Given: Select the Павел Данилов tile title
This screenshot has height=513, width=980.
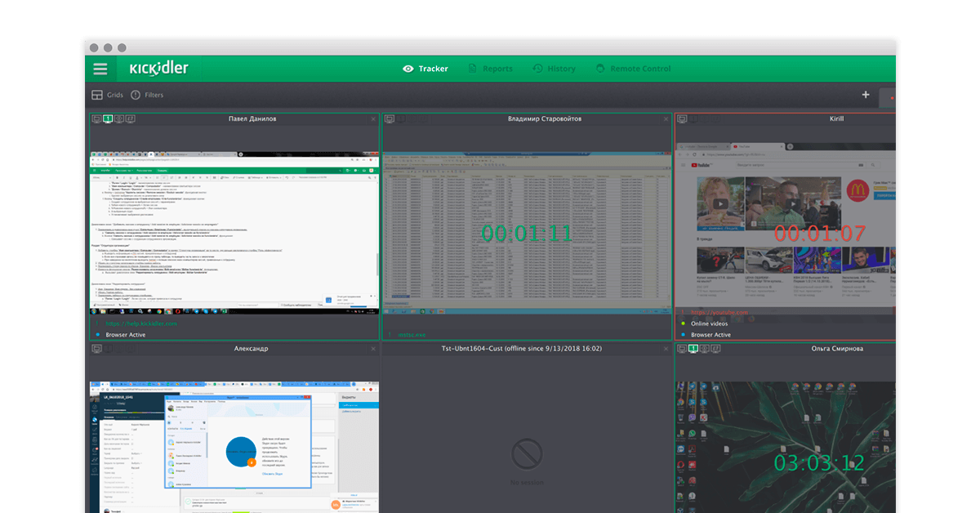Looking at the screenshot, I should point(252,119).
